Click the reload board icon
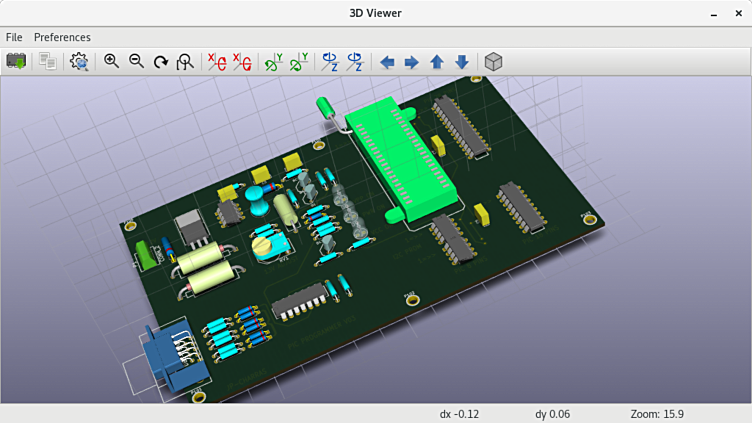This screenshot has height=423, width=752. pos(16,62)
